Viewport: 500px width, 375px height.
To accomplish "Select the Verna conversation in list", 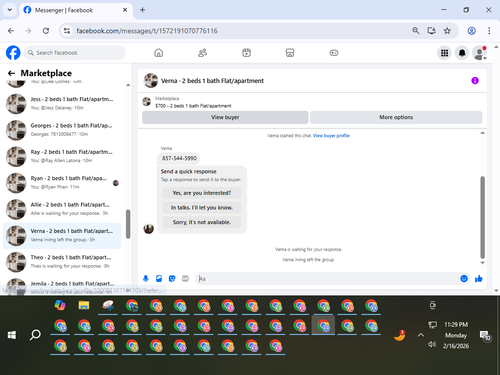I will click(62, 235).
